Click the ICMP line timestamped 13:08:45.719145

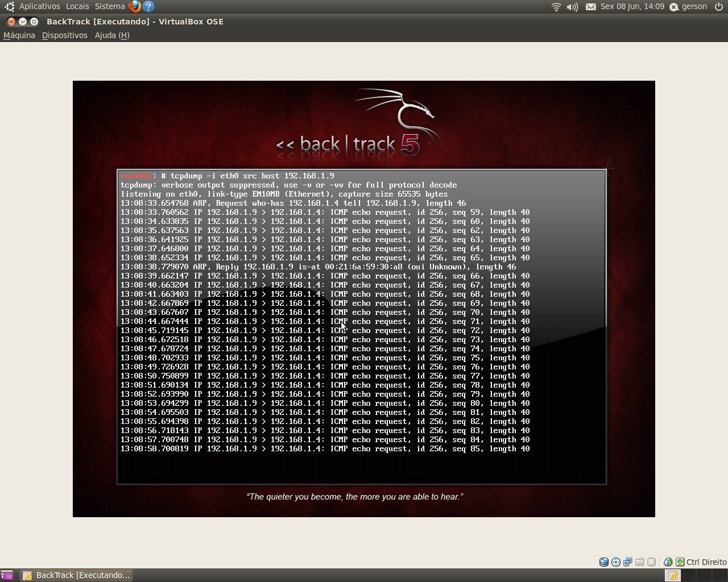click(x=325, y=331)
